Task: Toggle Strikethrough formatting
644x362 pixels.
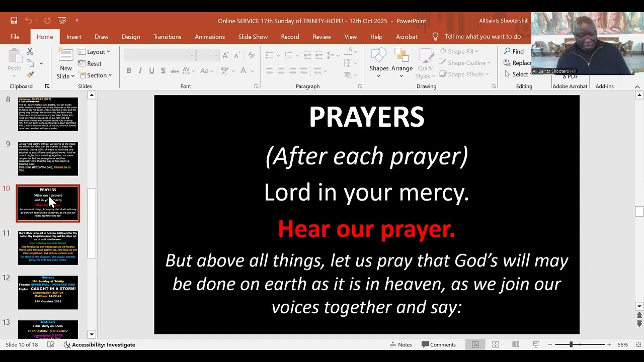Action: (175, 71)
